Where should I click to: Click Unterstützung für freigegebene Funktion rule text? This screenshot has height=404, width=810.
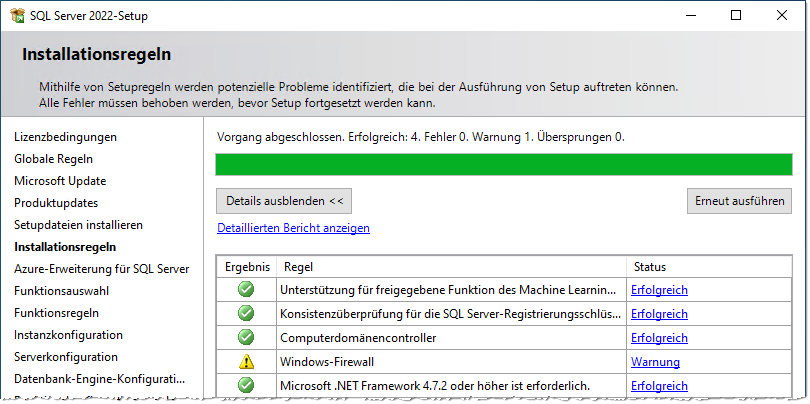pos(448,290)
